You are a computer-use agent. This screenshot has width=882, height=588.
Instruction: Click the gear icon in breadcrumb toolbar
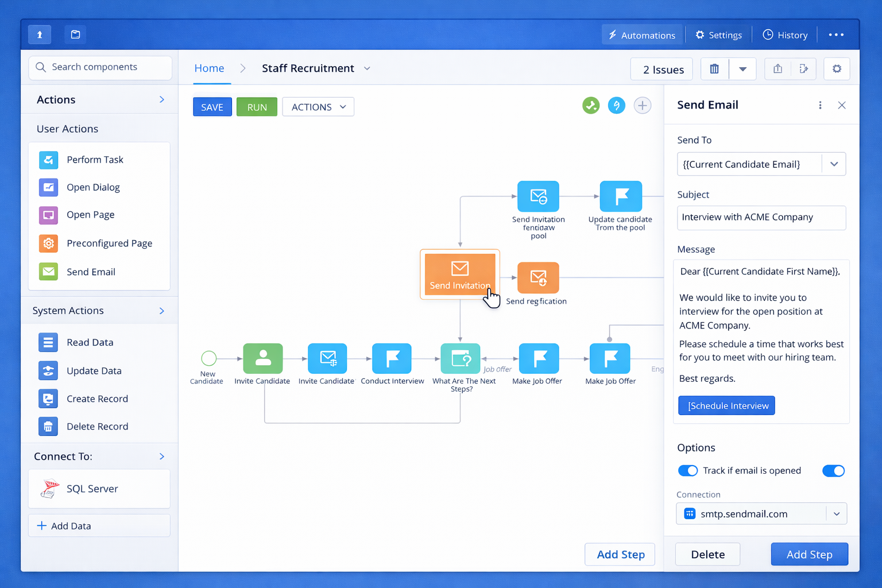pyautogui.click(x=837, y=69)
